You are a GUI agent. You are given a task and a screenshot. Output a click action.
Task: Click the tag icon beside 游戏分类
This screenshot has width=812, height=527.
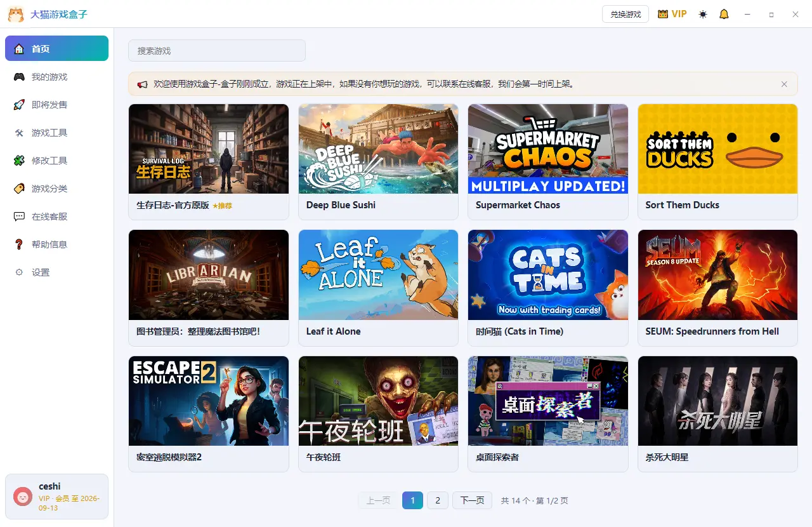tap(19, 189)
